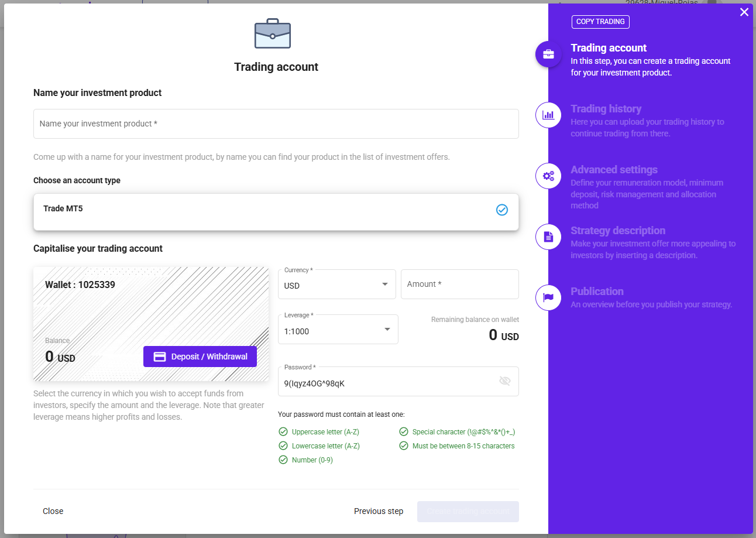756x538 pixels.
Task: Click the 8-15 characters check icon
Action: tap(404, 446)
